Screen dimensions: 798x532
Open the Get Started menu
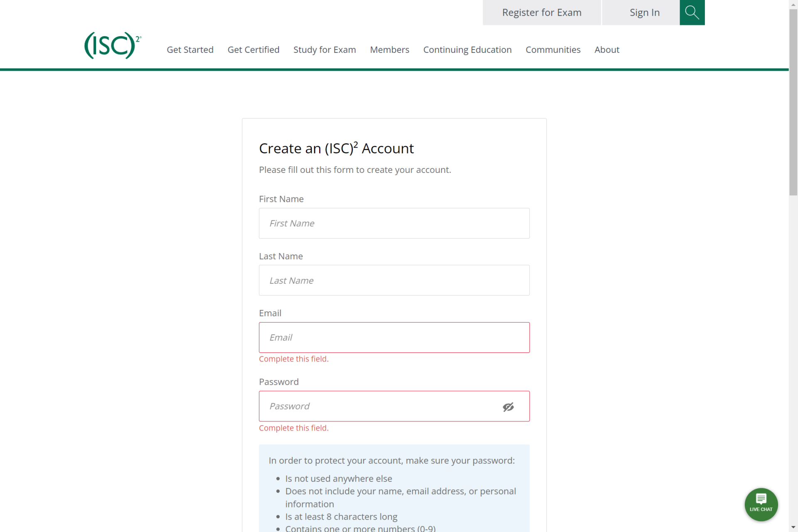click(x=190, y=49)
